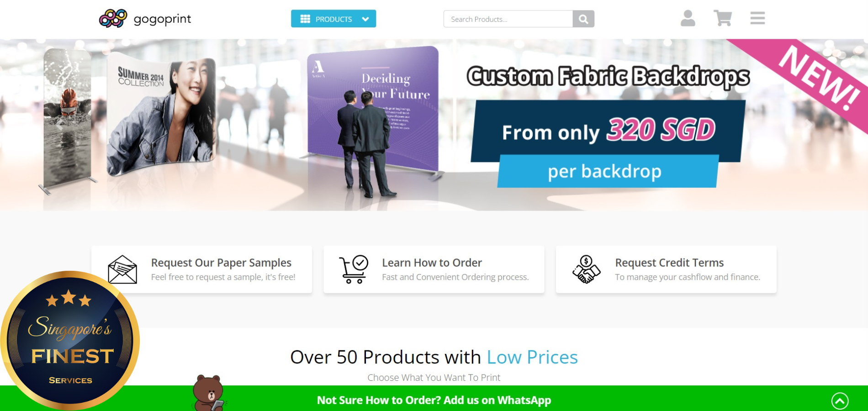
Task: Click the products grid icon
Action: point(305,19)
